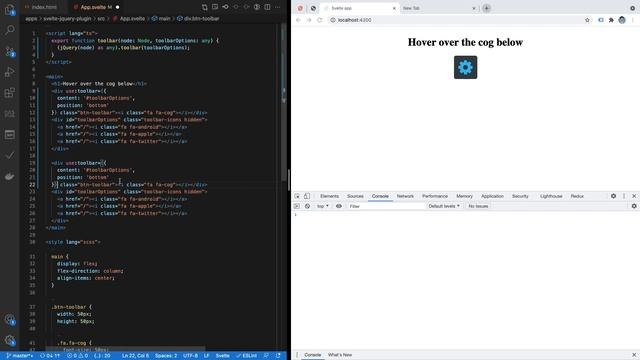This screenshot has width=640, height=360.
Task: Open the JavaScript context 'top' dropdown
Action: [322, 206]
